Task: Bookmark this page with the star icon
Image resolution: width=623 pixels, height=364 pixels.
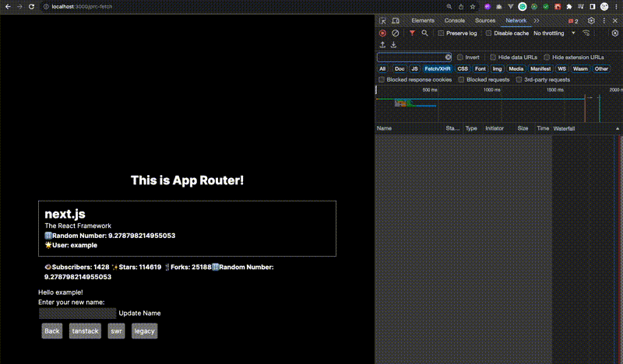Action: [473, 7]
